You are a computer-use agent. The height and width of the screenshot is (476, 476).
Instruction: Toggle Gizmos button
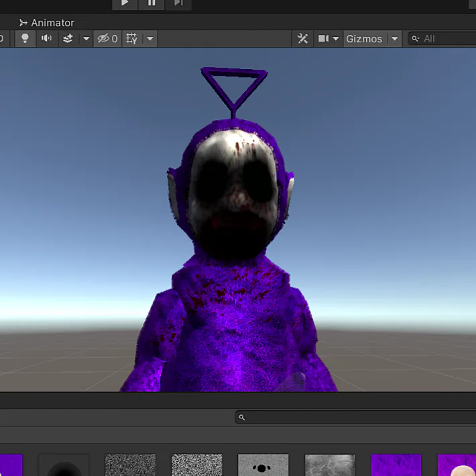(x=364, y=39)
